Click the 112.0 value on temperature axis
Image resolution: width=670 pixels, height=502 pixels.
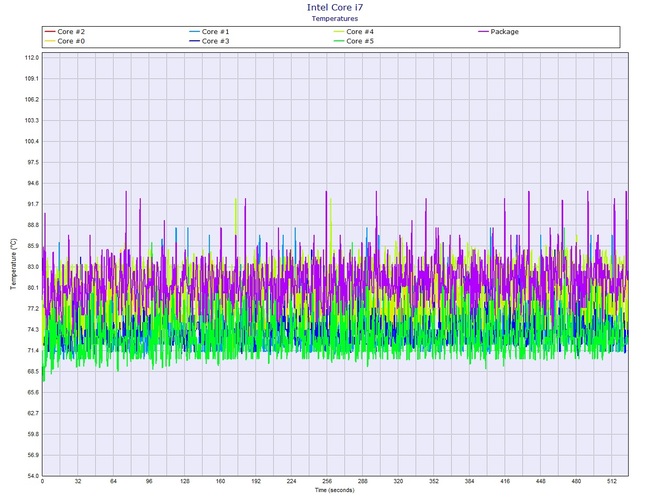coord(32,57)
